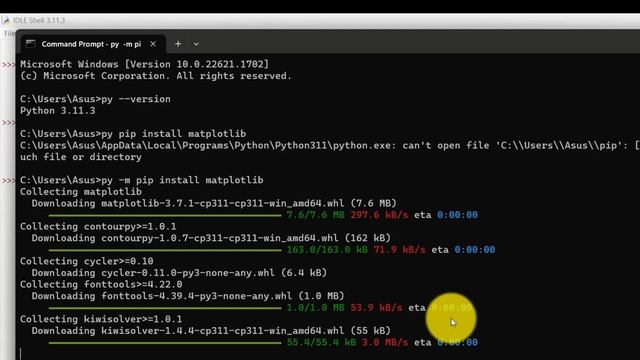Click the 'Collecting matplotlib' line
640x360 pixels.
81,192
